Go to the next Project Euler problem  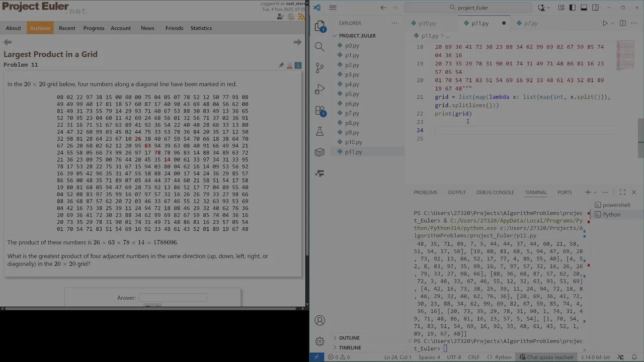coord(297,42)
